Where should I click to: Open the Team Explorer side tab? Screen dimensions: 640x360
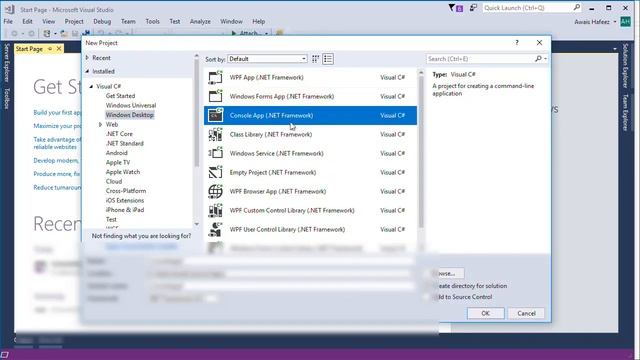(625, 112)
